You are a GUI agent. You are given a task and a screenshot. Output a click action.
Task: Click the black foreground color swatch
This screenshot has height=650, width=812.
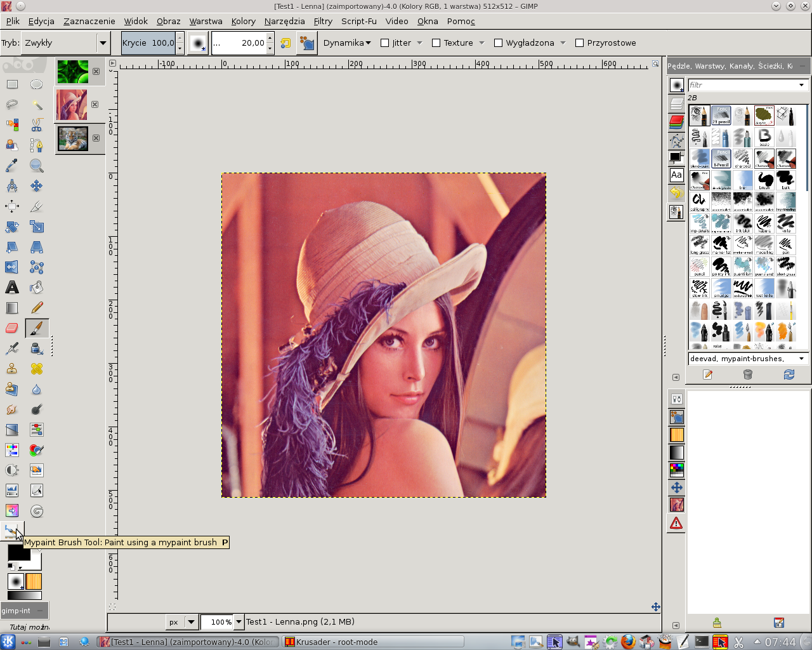18,553
